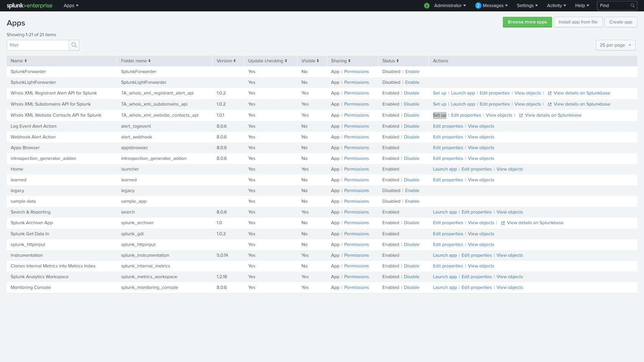The width and height of the screenshot is (644, 362).
Task: Disable the Monitoring Console app
Action: [411, 288]
